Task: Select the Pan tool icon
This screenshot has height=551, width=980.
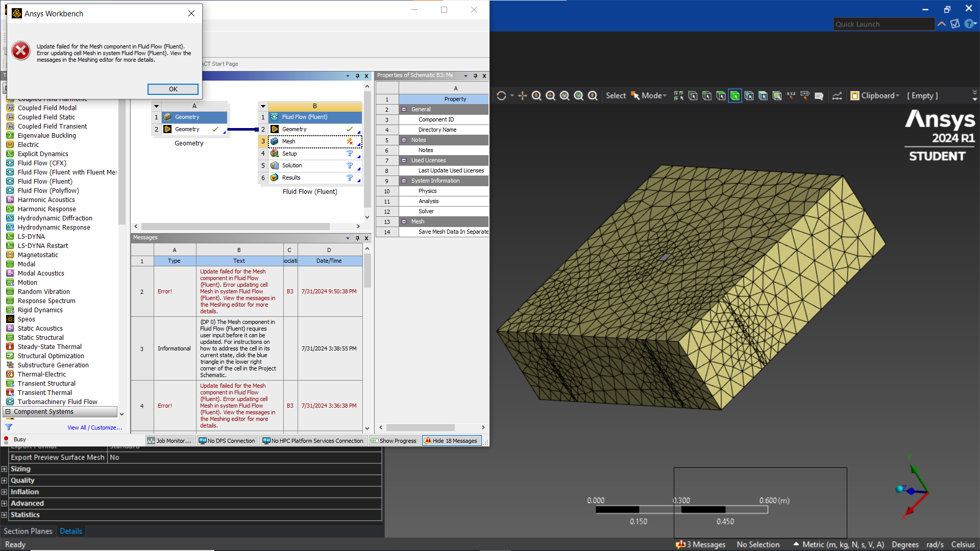Action: [x=522, y=96]
